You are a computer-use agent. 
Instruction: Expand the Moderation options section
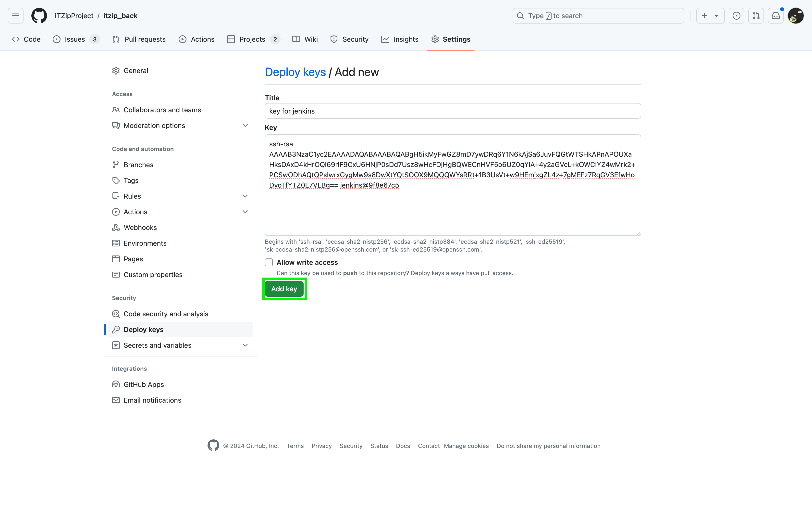[245, 126]
